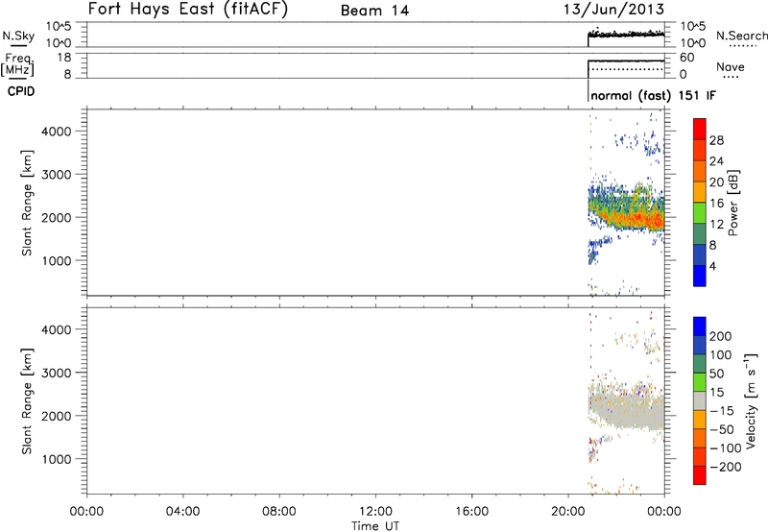The image size is (768, 532).
Task: Click the gray swatch in velocity colorbar
Action: (700, 400)
